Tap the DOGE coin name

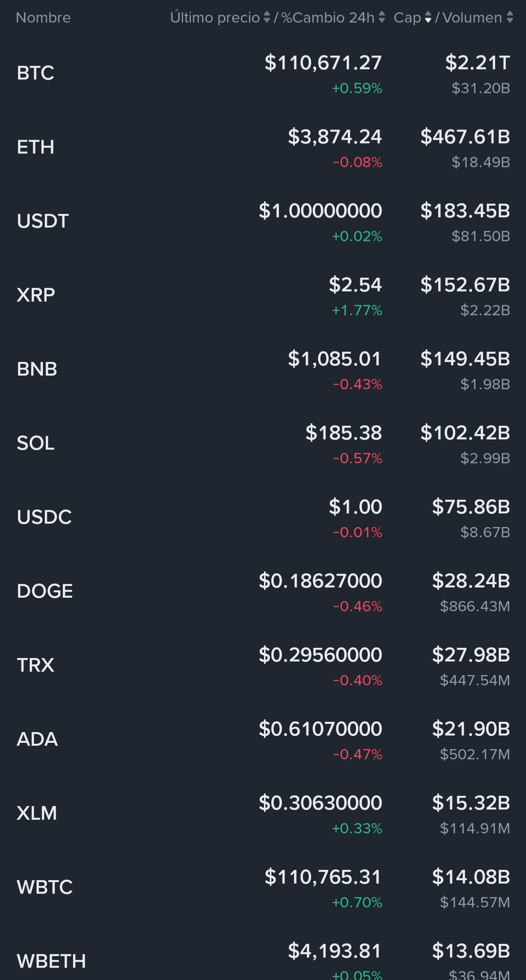click(x=45, y=591)
